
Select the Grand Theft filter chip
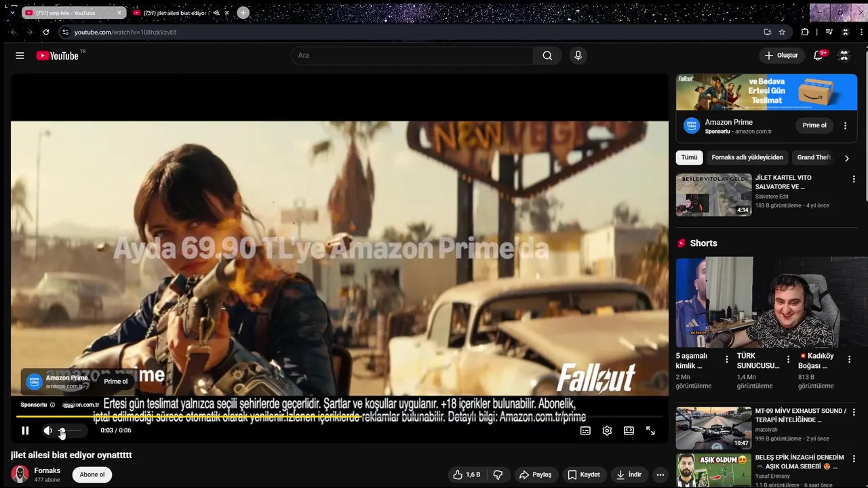(x=813, y=157)
